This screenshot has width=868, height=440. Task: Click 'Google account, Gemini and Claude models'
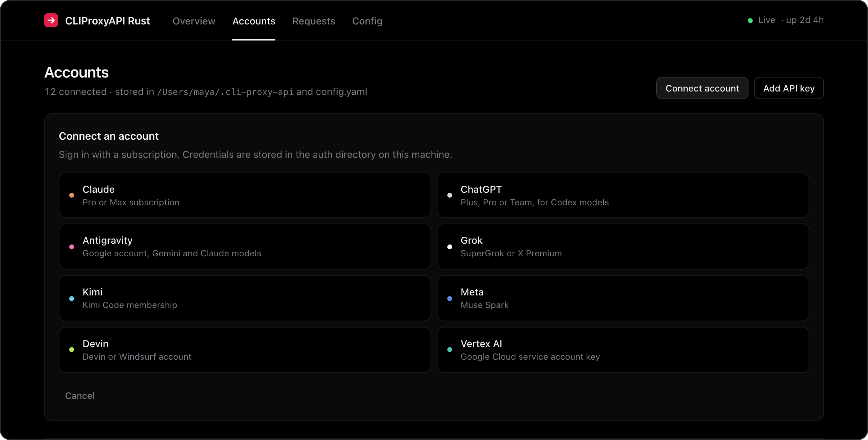172,254
